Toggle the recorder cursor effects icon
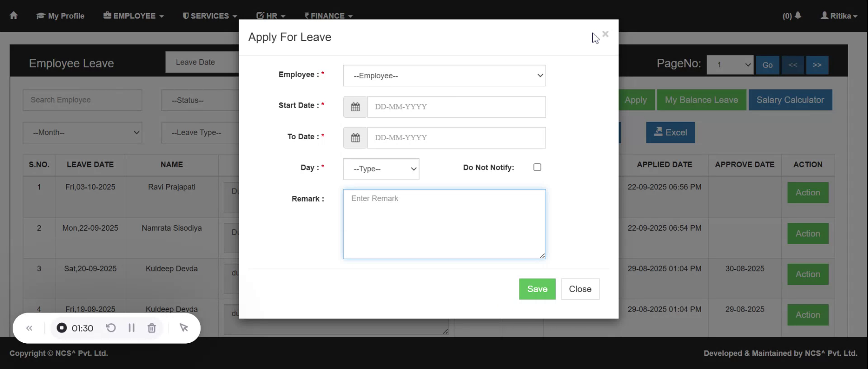Image resolution: width=868 pixels, height=369 pixels. tap(184, 328)
